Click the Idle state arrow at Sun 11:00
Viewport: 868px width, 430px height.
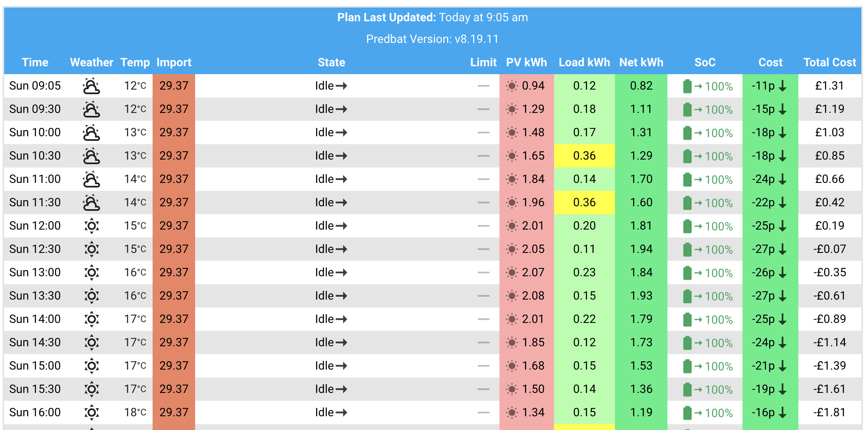(x=341, y=179)
